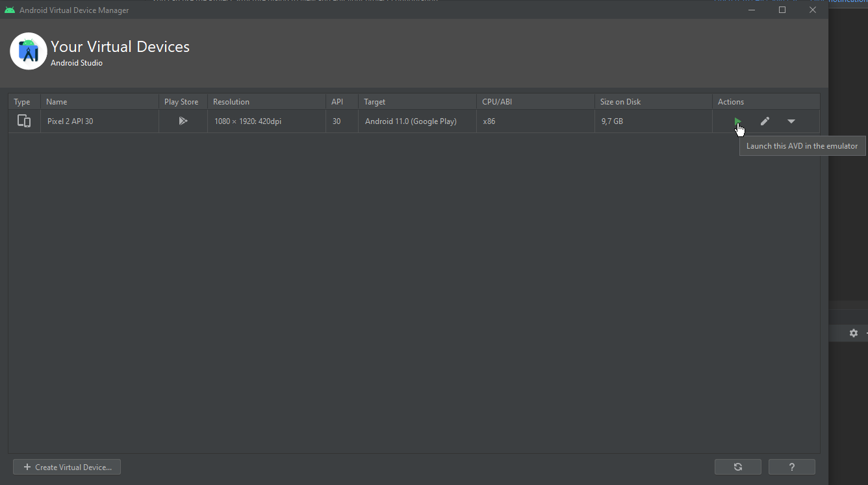Edit the Pixel 2 API 30 AVD
Viewport: 868px width, 485px height.
(x=765, y=121)
